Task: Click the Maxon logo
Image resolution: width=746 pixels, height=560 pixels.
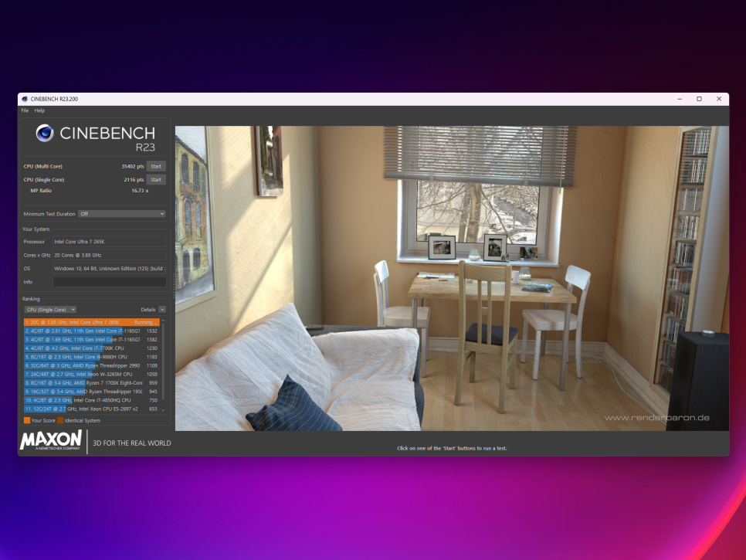Action: tap(51, 440)
